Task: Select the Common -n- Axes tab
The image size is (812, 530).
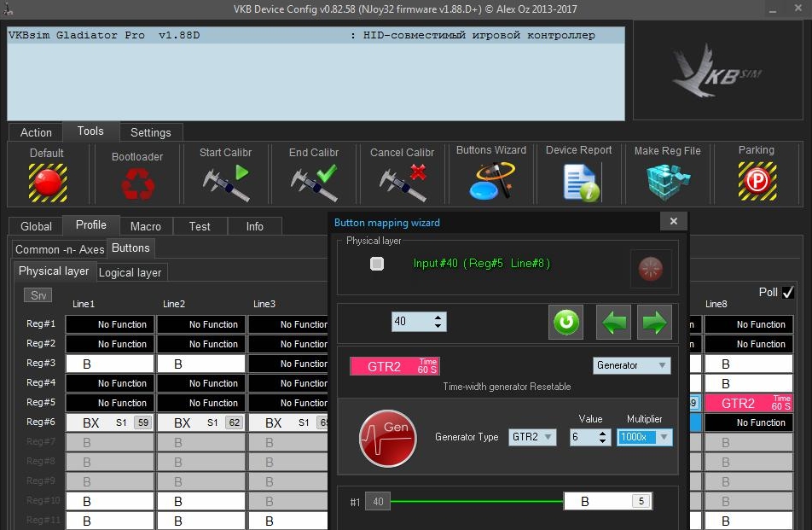Action: click(60, 249)
